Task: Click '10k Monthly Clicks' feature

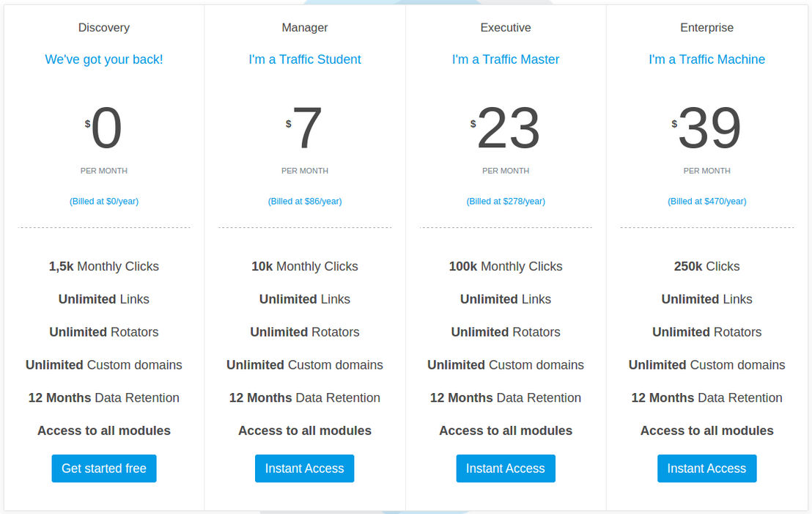Action: point(305,266)
